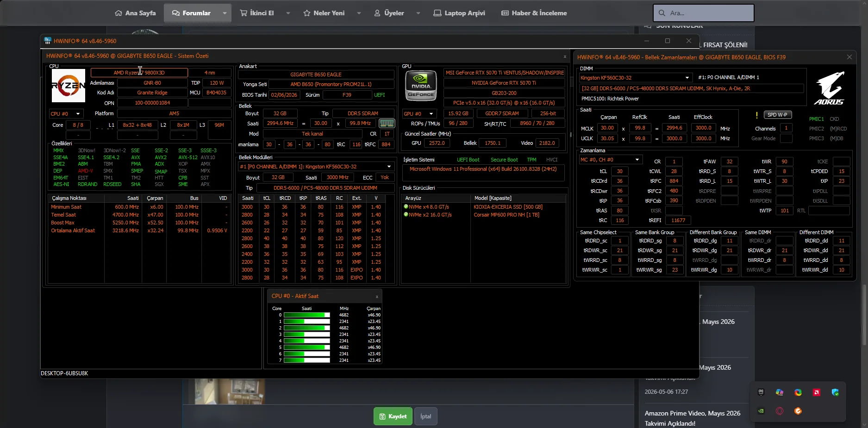Open the Laptop Arşivi nav item

click(x=459, y=13)
